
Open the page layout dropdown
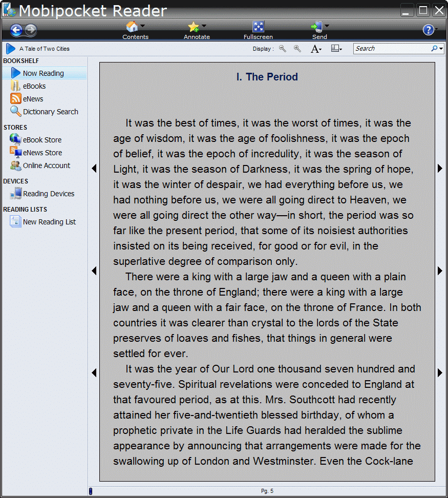tap(336, 49)
